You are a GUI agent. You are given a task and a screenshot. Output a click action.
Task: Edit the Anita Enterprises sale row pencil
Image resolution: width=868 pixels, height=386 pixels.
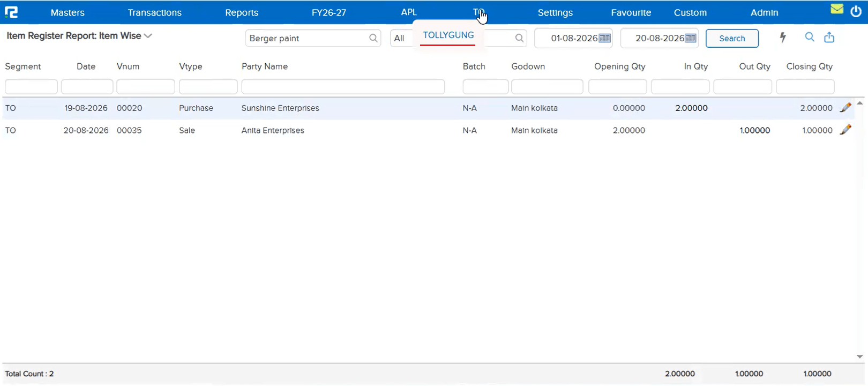click(x=845, y=130)
